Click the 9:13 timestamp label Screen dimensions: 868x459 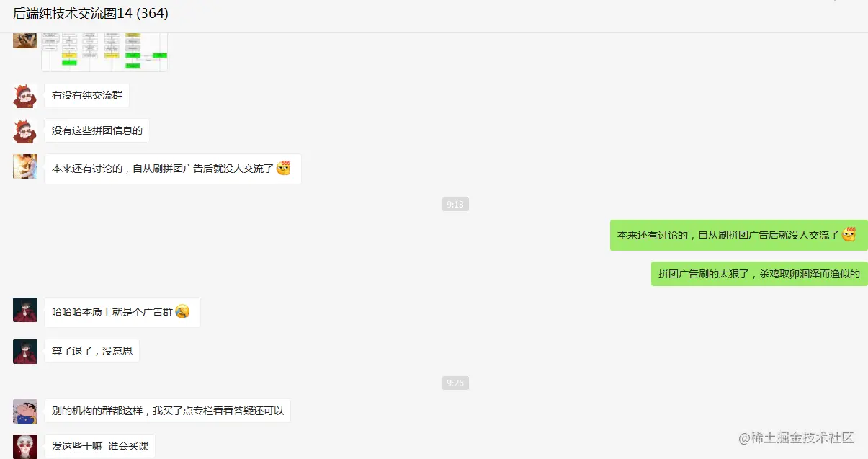[x=455, y=205]
